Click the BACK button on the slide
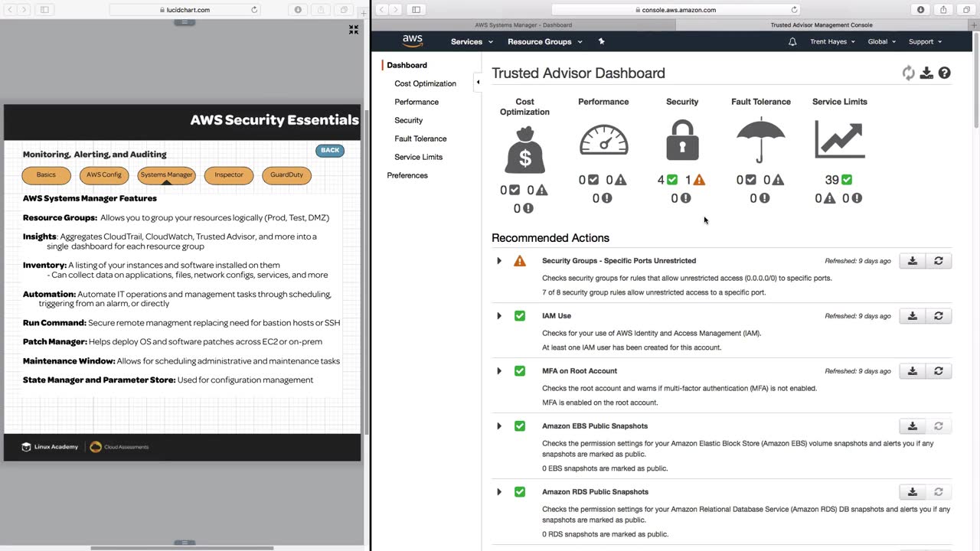Image resolution: width=980 pixels, height=551 pixels. pyautogui.click(x=330, y=150)
